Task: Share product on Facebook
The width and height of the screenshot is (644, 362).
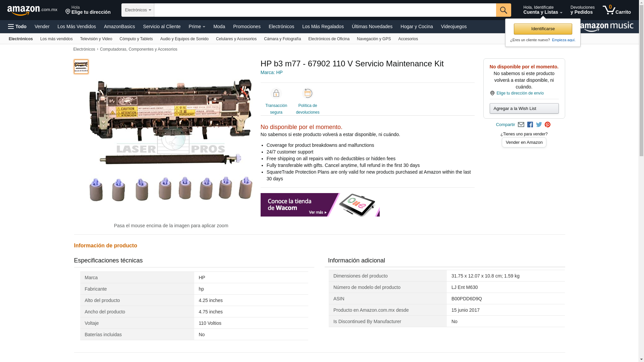Action: point(530,125)
